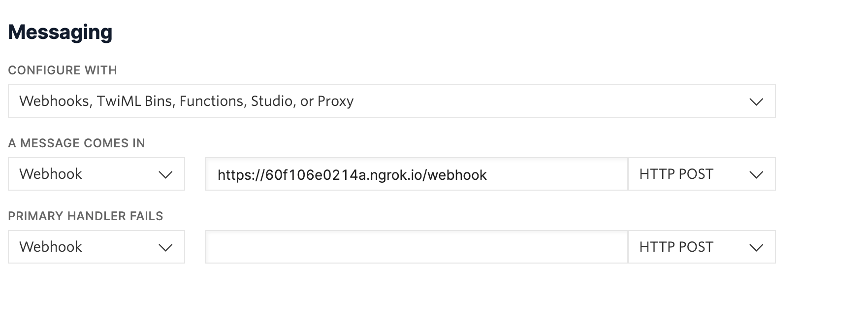Click the chevron on the second HTTP POST dropdown

coord(757,247)
